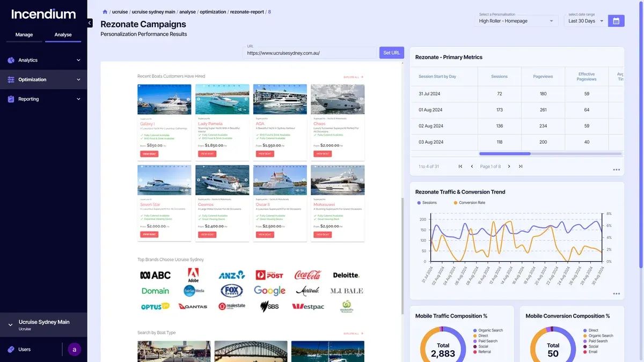Screen dimensions: 644x362
Task: Click the metrics table horizontal scrollbar
Action: point(504,154)
